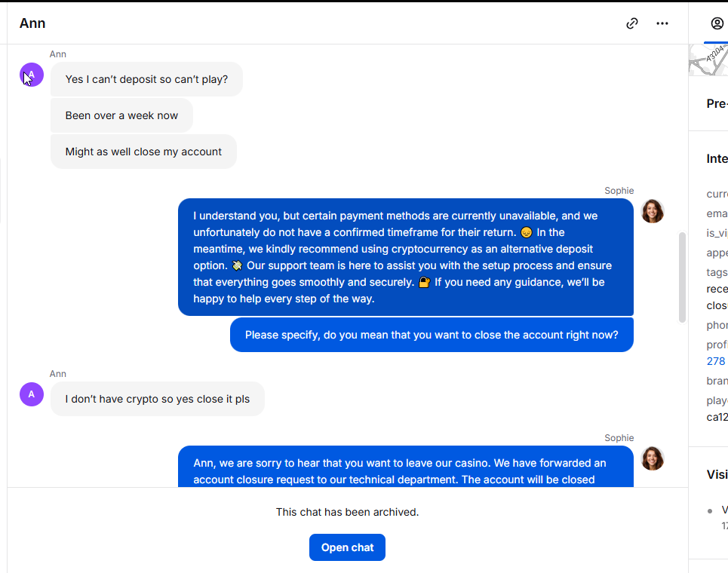The height and width of the screenshot is (573, 728).
Task: Select the customer profile details tab
Action: pyautogui.click(x=717, y=23)
